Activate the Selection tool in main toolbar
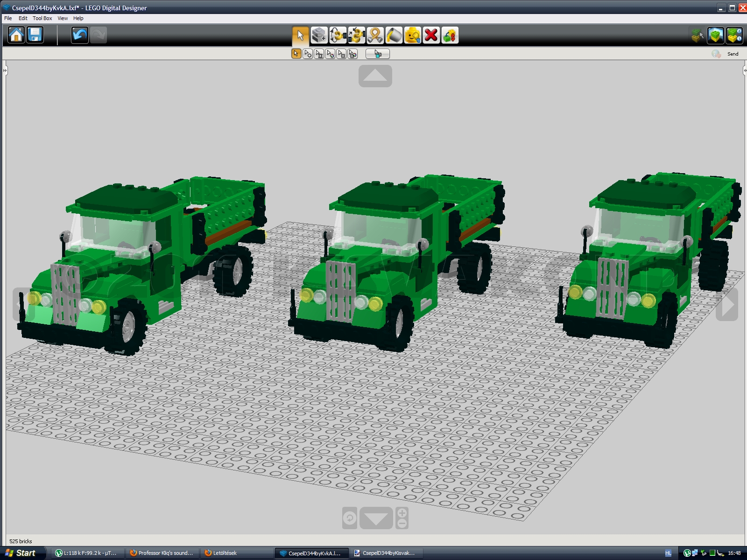Viewport: 747px width, 560px height. click(x=300, y=35)
